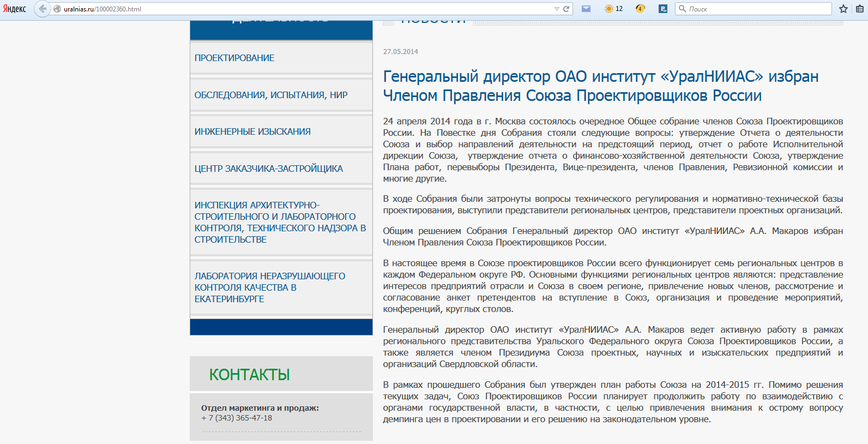This screenshot has height=444, width=868.
Task: Open the yellow notification badge icon
Action: pos(641,9)
